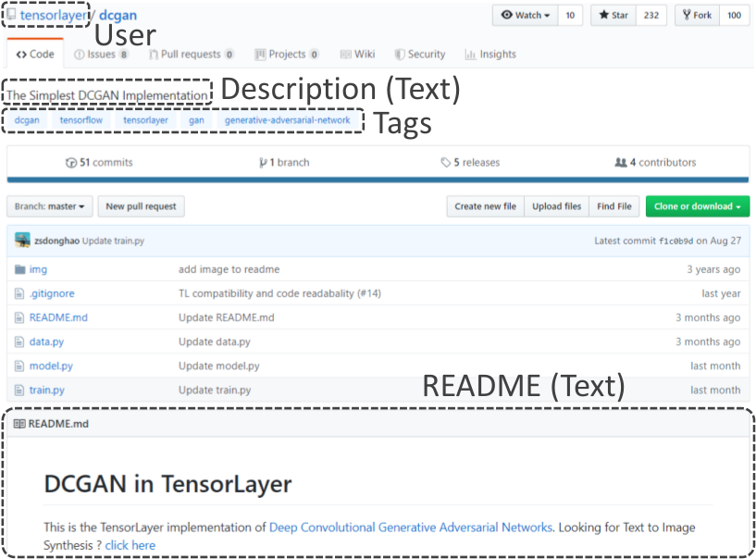Viewport: 756px width, 559px height.
Task: Star the dcgan repository
Action: 613,16
